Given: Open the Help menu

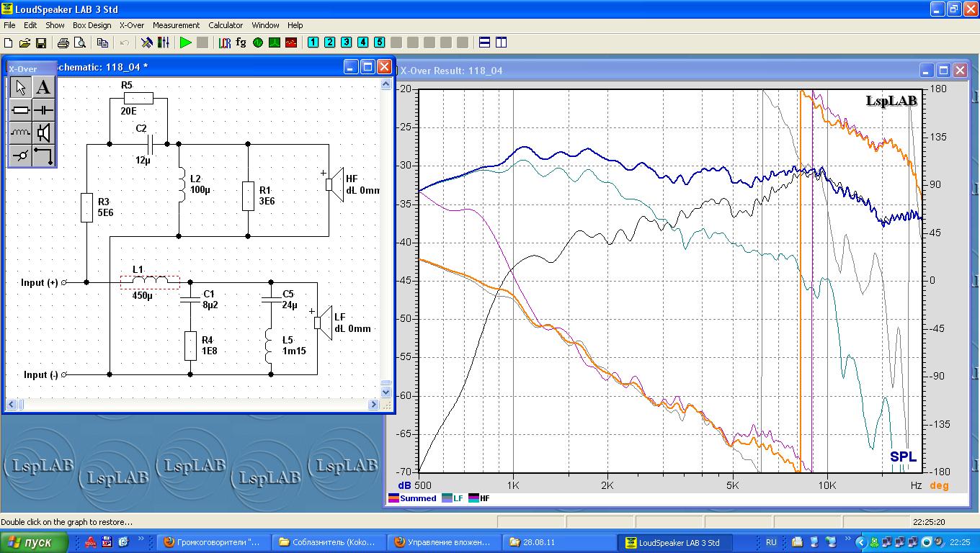Looking at the screenshot, I should [295, 25].
